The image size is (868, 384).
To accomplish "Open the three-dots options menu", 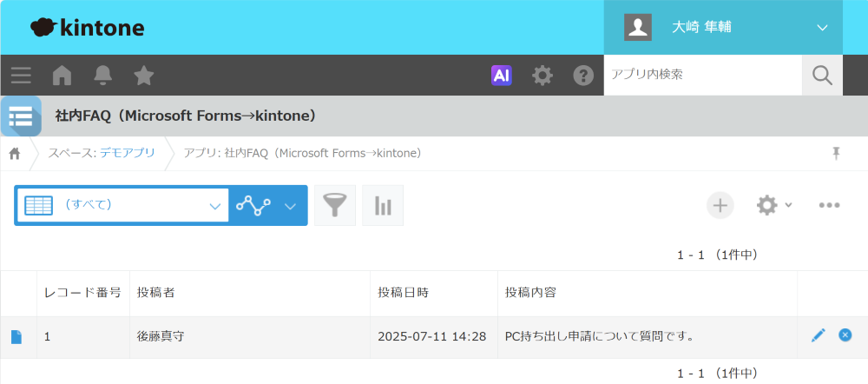I will click(x=829, y=205).
